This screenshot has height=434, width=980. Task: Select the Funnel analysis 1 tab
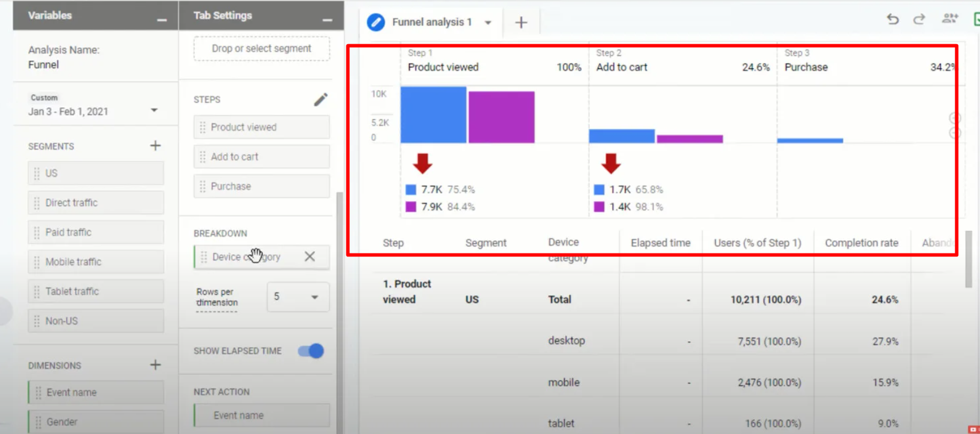[431, 22]
